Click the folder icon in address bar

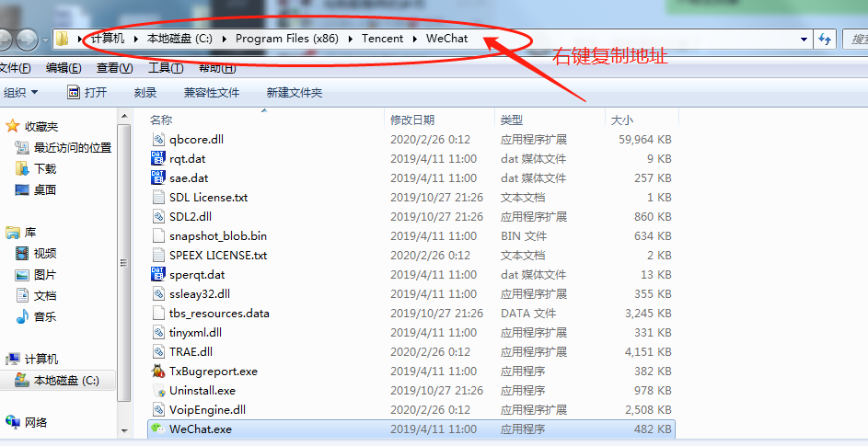(x=63, y=39)
